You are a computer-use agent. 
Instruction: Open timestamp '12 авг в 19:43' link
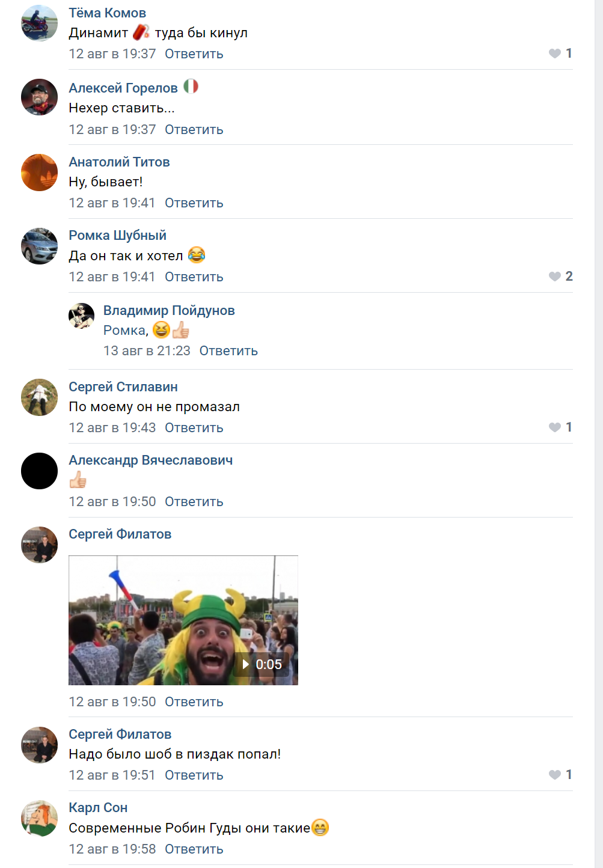pyautogui.click(x=112, y=428)
